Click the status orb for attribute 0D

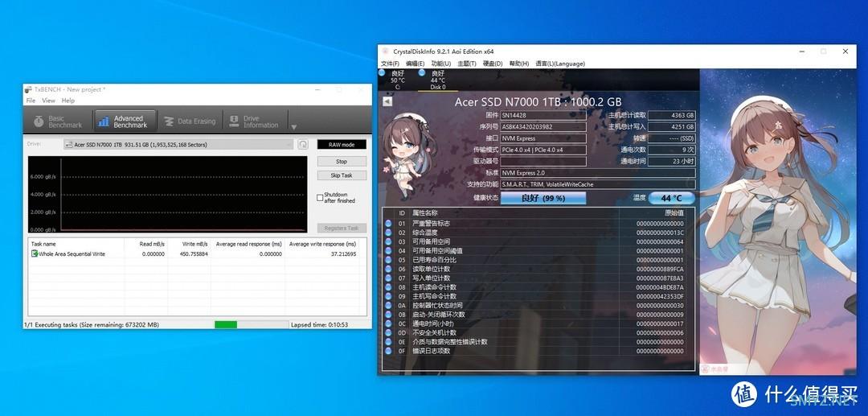[388, 332]
